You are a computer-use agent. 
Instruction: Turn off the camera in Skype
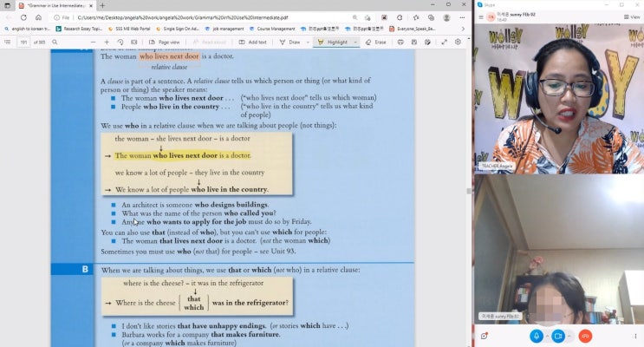point(558,336)
